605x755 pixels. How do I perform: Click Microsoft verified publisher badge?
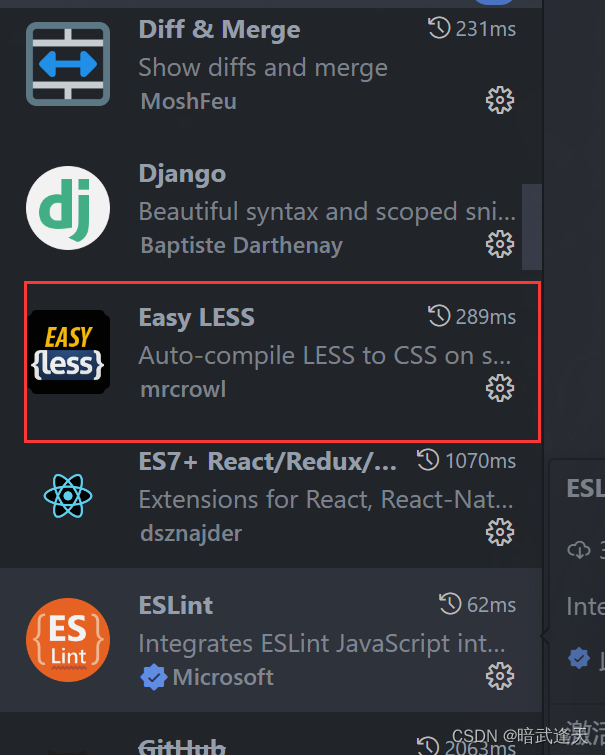point(153,677)
